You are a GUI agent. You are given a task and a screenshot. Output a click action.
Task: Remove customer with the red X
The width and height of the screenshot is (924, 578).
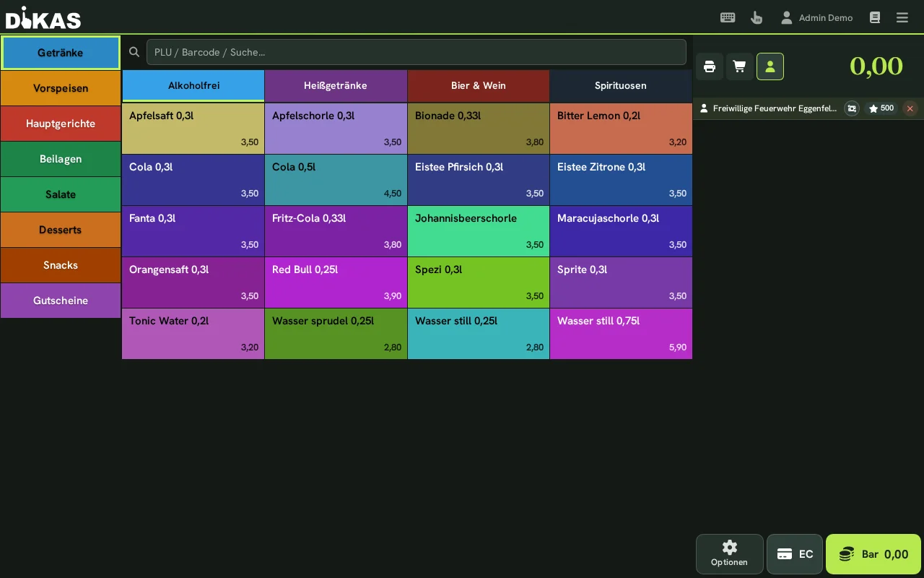[910, 108]
